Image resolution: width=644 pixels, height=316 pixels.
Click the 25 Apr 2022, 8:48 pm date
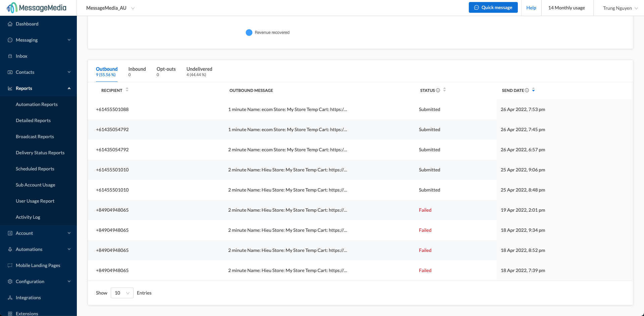tap(523, 190)
